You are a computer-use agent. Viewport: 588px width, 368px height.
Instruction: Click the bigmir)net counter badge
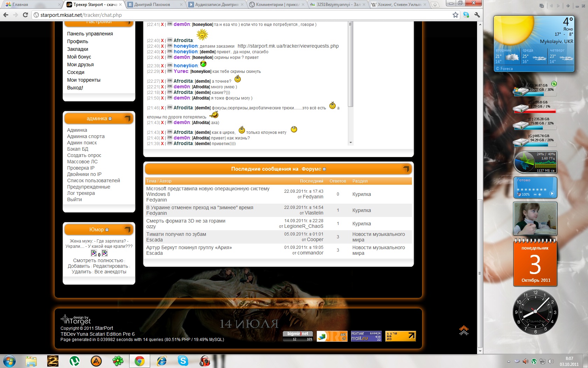(298, 336)
